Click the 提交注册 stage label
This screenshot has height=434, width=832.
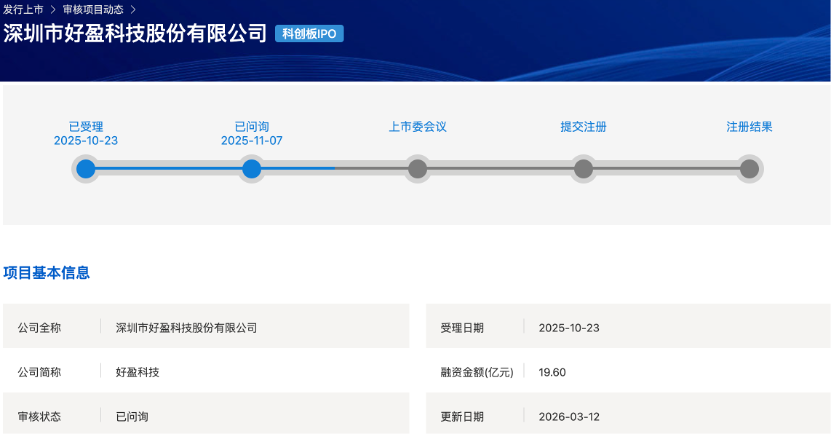click(x=583, y=127)
